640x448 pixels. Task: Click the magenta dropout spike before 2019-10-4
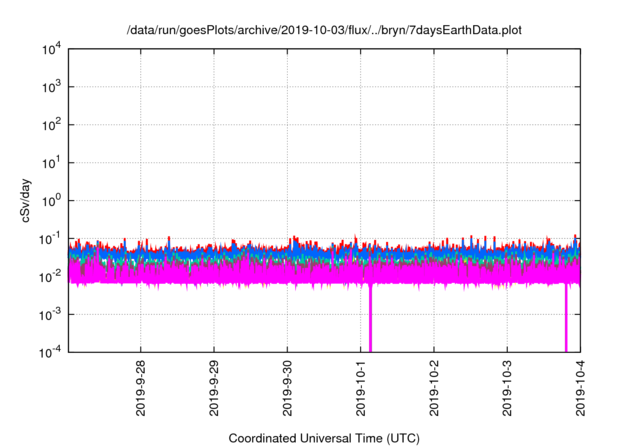pos(566,318)
